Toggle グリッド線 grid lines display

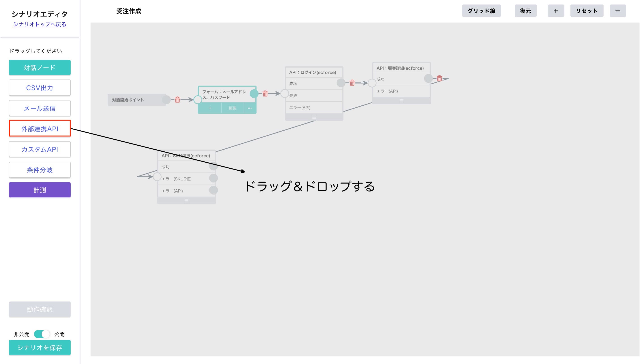coord(481,11)
